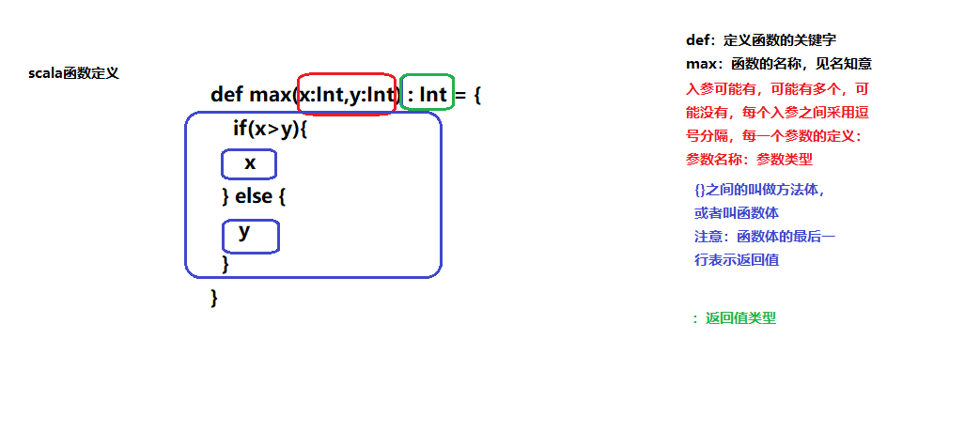
Task: Click the green text '： 返回值类型'
Action: coord(735,317)
